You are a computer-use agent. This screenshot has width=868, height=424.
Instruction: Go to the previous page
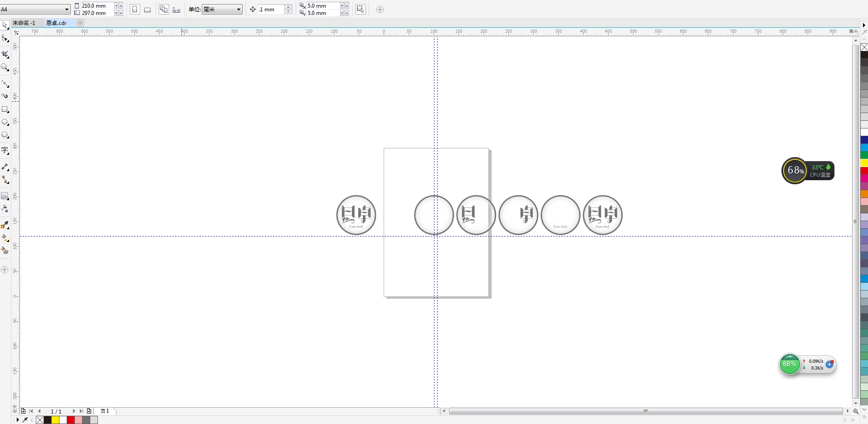pyautogui.click(x=39, y=411)
